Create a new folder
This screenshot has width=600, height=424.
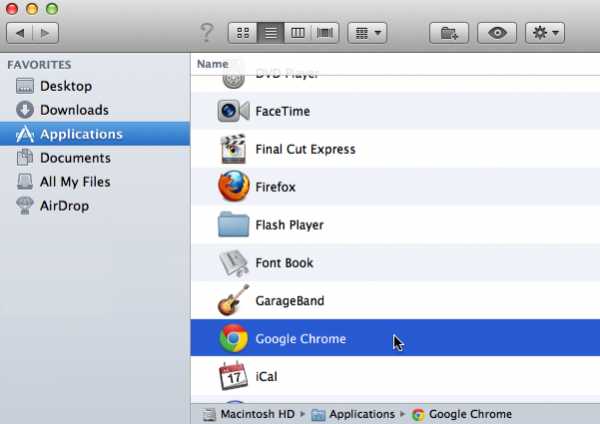point(449,33)
